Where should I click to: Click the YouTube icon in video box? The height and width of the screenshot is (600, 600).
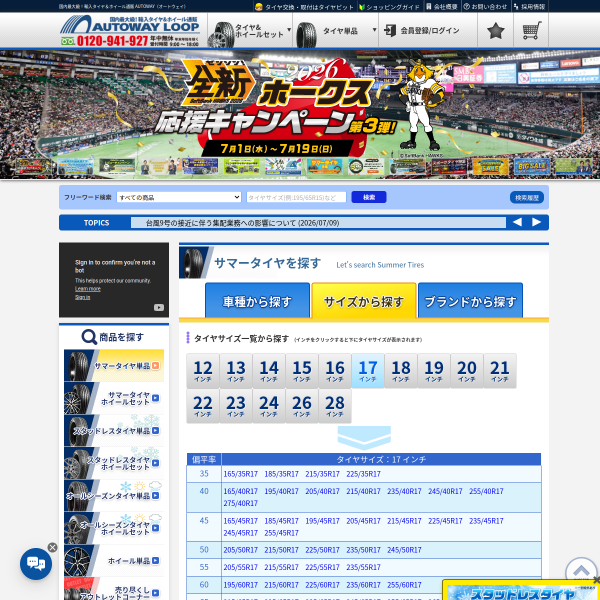coord(159,307)
